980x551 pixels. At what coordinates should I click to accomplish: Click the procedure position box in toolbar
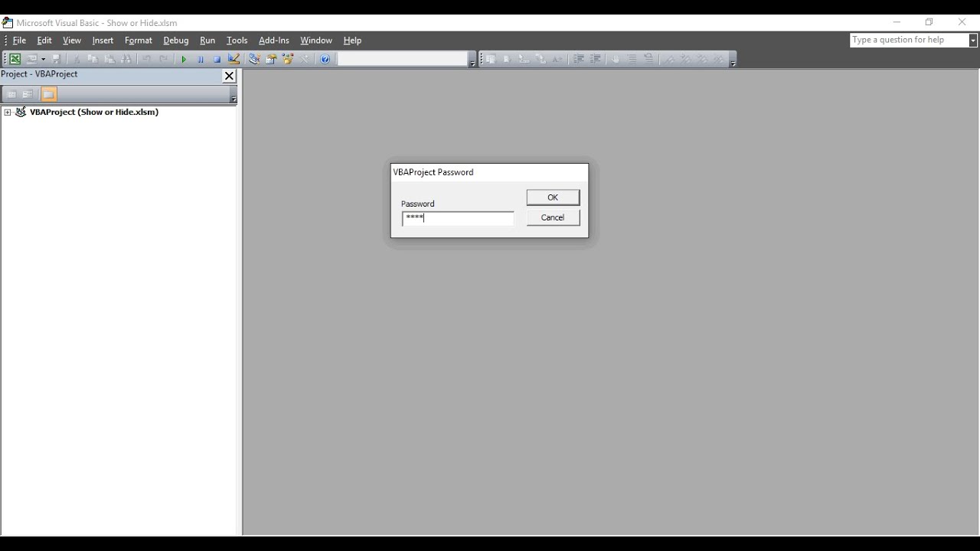pos(403,59)
